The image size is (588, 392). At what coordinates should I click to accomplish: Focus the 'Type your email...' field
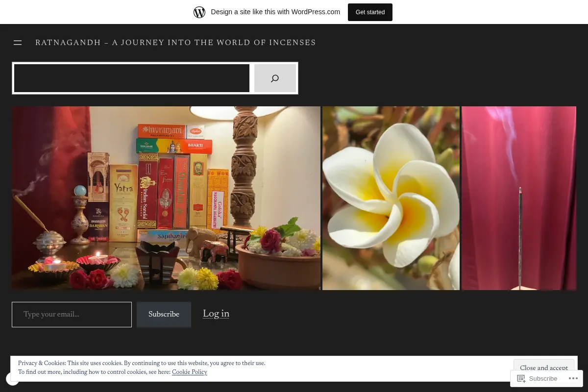pyautogui.click(x=72, y=315)
